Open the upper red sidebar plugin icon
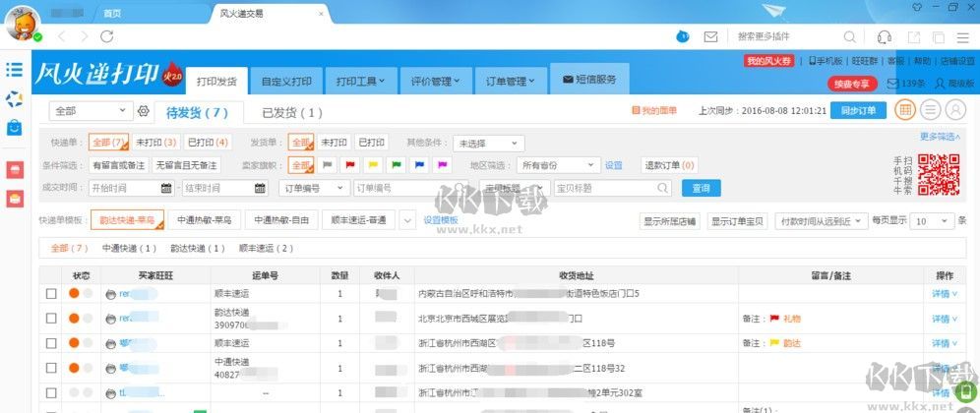Viewport: 980px width, 413px height. 15,170
